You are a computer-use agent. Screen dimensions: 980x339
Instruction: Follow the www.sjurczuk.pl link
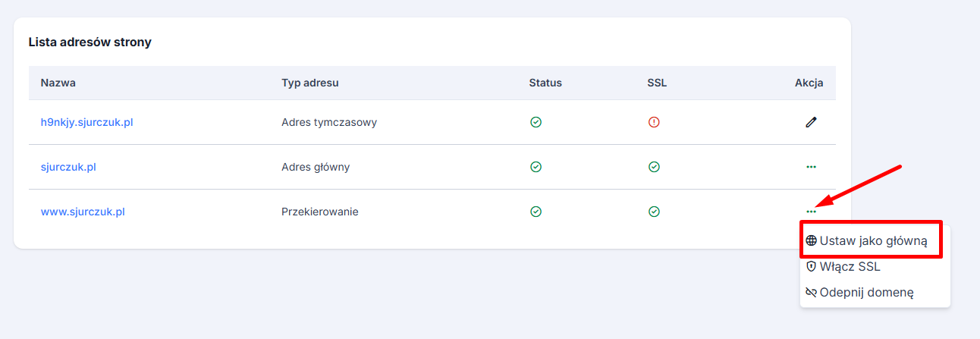(x=83, y=212)
